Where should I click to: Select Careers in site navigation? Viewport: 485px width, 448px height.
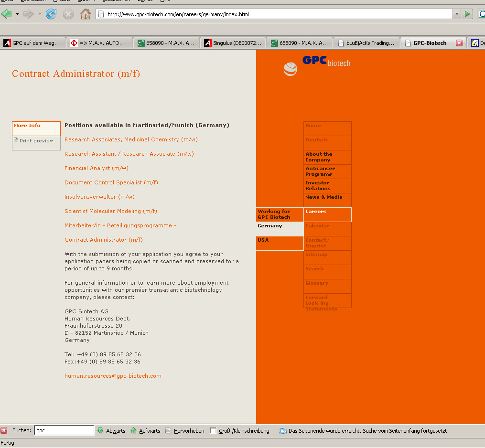click(x=327, y=214)
